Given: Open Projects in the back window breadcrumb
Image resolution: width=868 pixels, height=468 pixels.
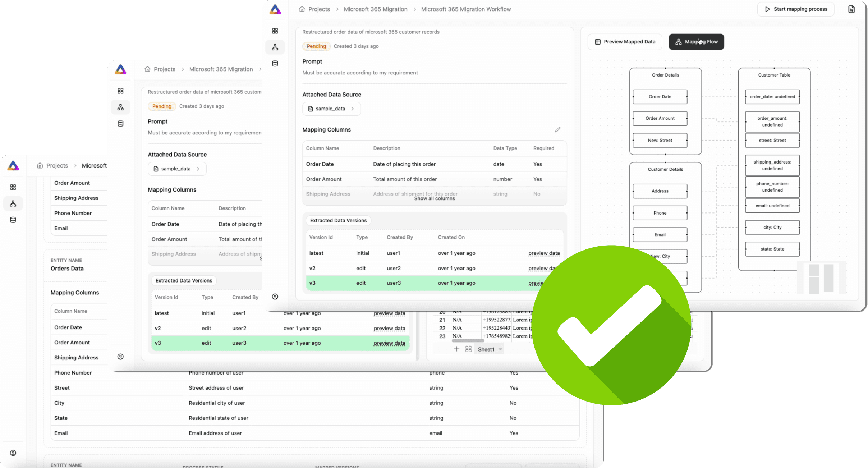Looking at the screenshot, I should point(57,165).
